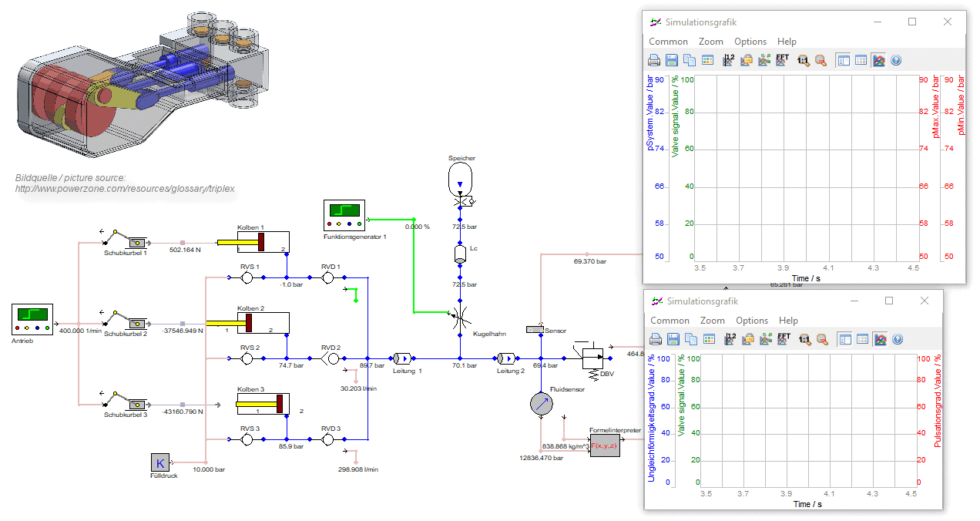The height and width of the screenshot is (521, 980).
Task: Print the Pulsationsgrad plot window chart
Action: [656, 339]
